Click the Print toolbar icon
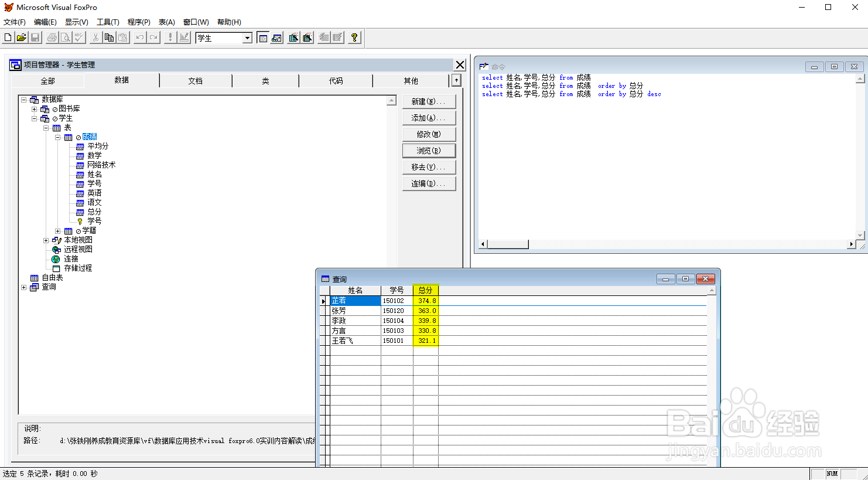This screenshot has width=868, height=480. [x=52, y=38]
